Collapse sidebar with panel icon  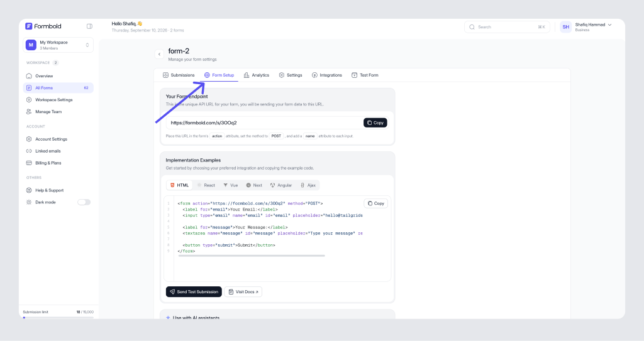click(x=89, y=26)
